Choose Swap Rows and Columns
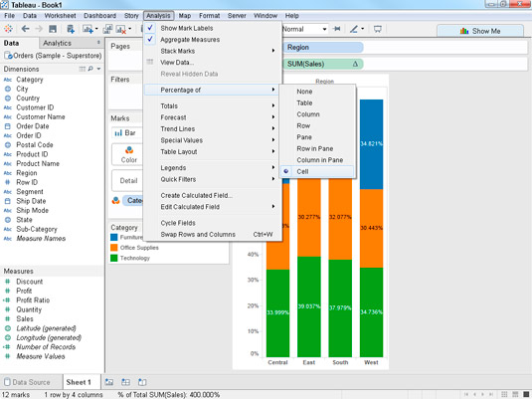Image resolution: width=532 pixels, height=399 pixels. (x=213, y=234)
